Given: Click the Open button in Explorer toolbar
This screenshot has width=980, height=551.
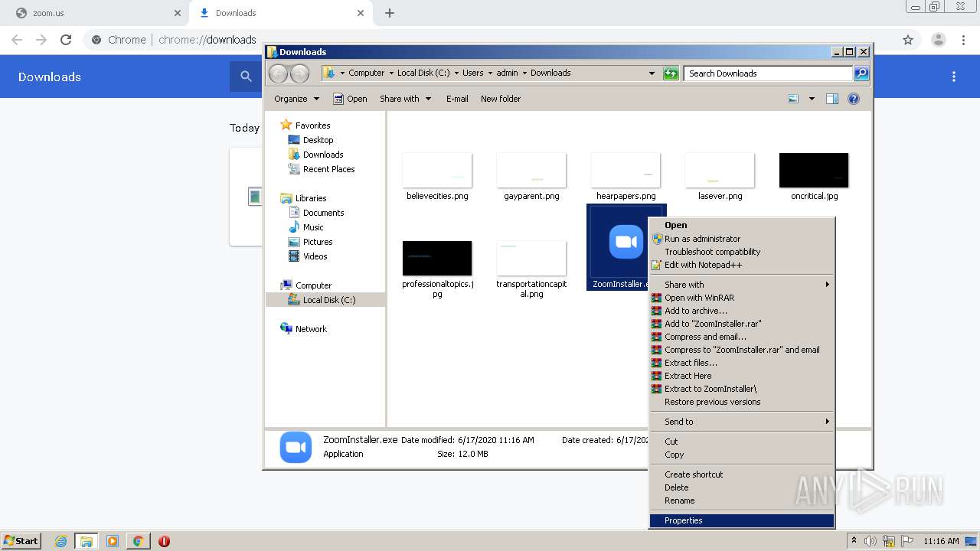Looking at the screenshot, I should 351,99.
